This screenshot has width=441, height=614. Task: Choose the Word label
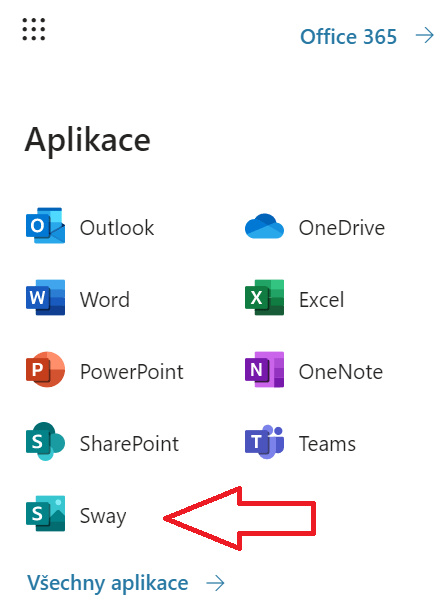pyautogui.click(x=105, y=300)
